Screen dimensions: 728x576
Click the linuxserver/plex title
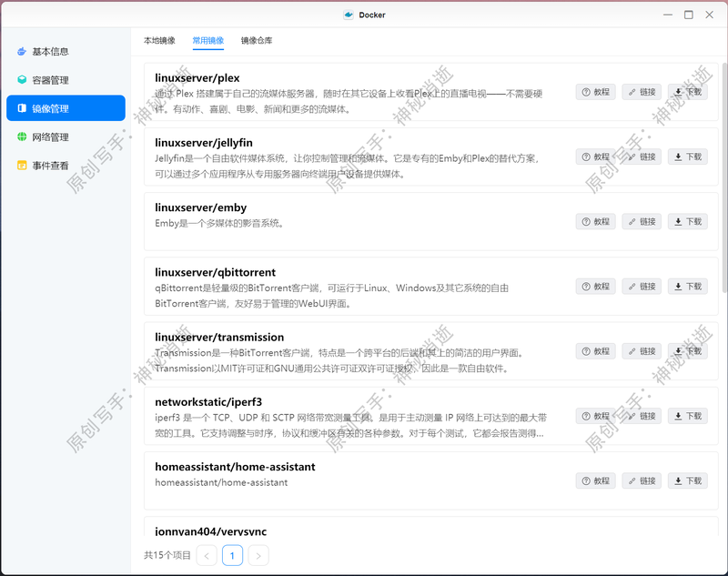click(197, 78)
